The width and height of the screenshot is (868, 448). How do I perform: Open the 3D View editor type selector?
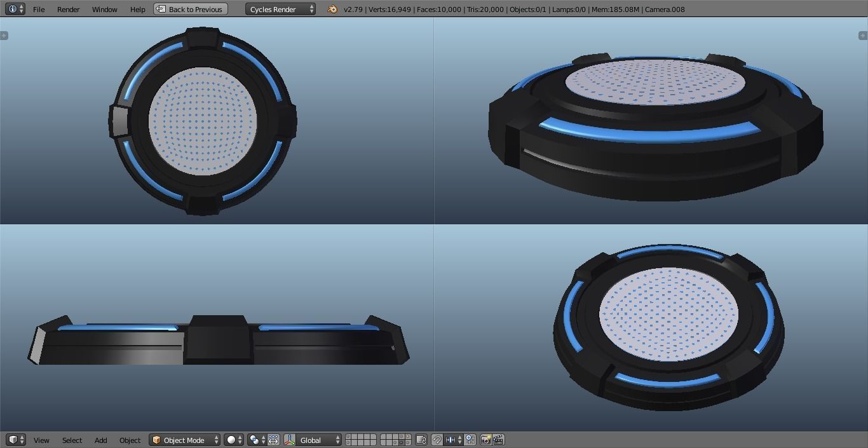pyautogui.click(x=15, y=440)
